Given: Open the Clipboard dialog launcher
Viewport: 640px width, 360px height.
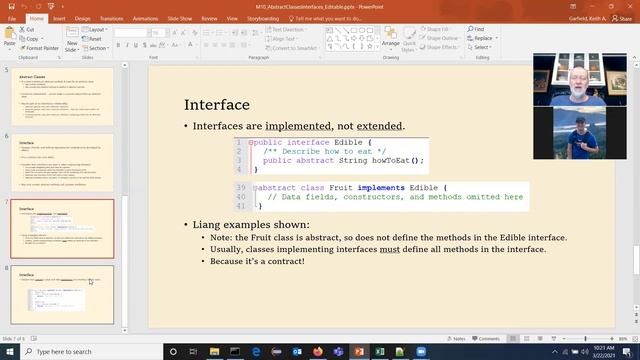Looking at the screenshot, I should pyautogui.click(x=59, y=58).
